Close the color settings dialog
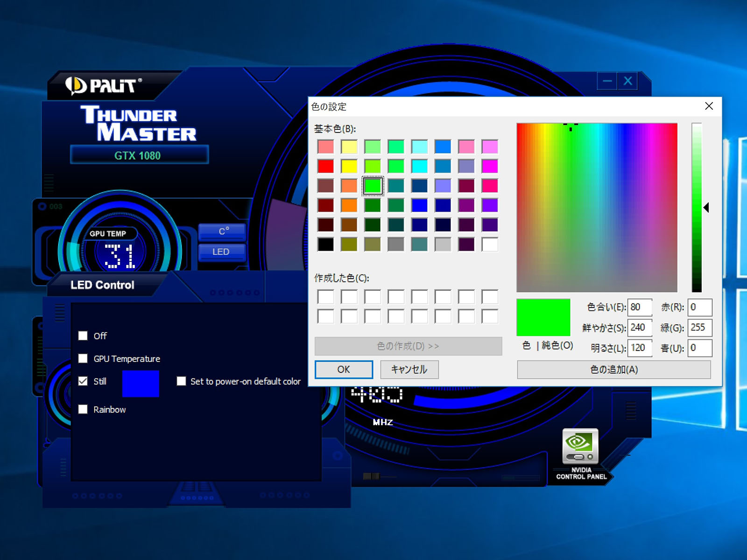747x560 pixels. [709, 106]
